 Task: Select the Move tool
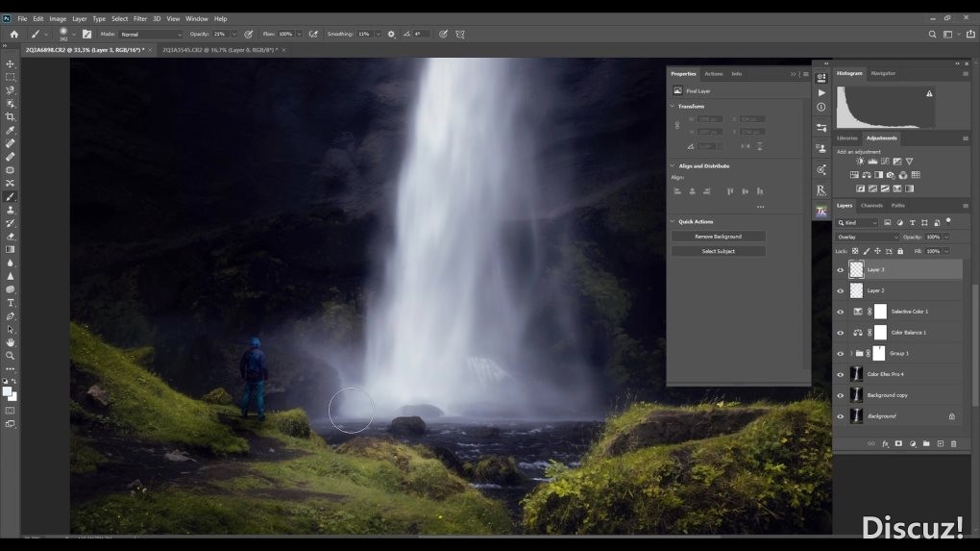[10, 63]
